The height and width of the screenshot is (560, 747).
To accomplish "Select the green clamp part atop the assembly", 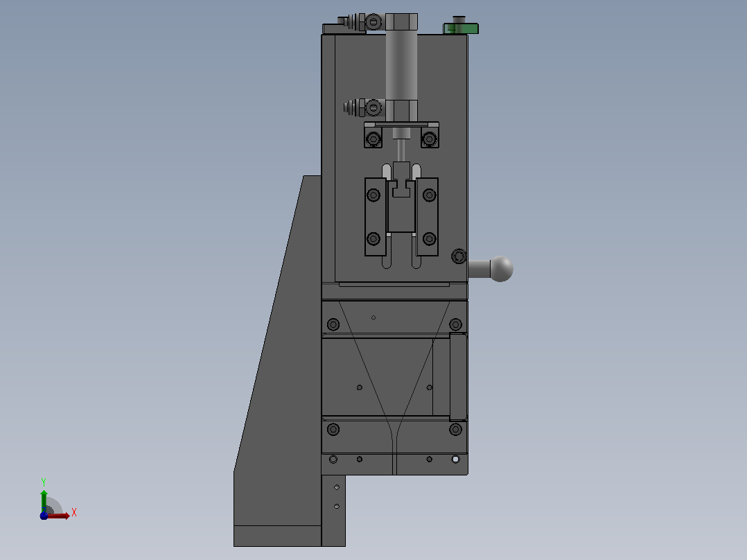I will pos(461,28).
